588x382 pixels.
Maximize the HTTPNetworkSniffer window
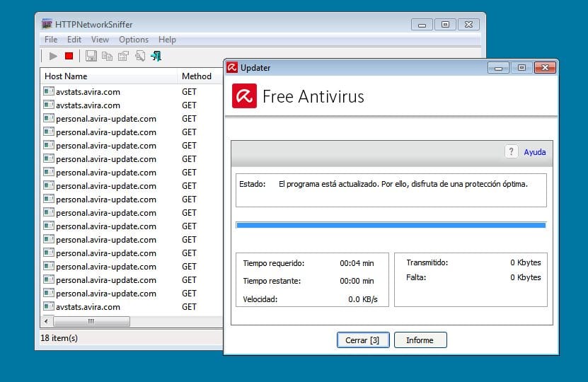[445, 25]
